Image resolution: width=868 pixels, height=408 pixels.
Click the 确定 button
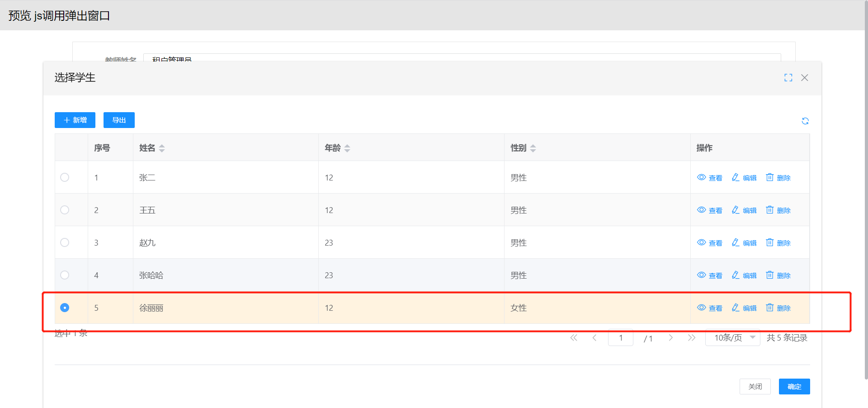(x=794, y=387)
